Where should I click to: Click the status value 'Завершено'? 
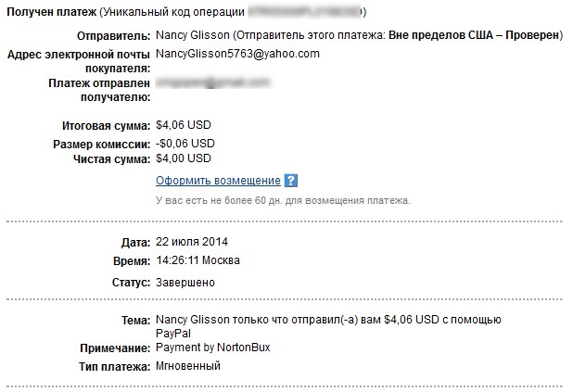[x=185, y=282]
